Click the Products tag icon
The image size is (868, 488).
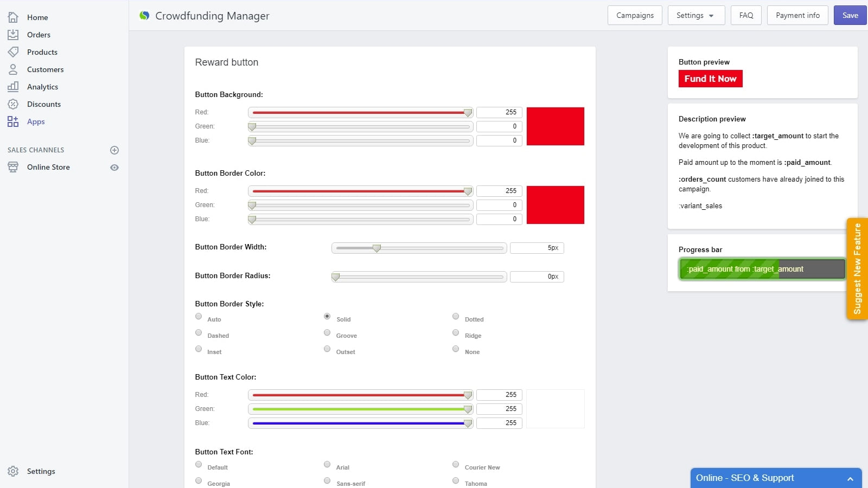[x=13, y=52]
